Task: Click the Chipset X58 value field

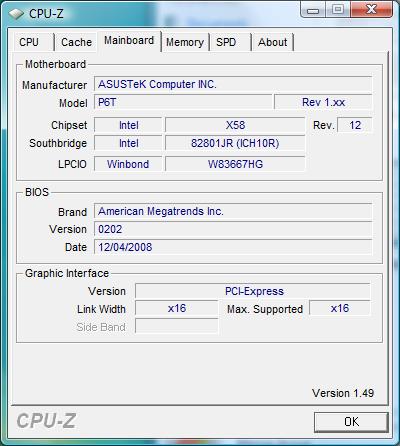Action: coord(235,125)
